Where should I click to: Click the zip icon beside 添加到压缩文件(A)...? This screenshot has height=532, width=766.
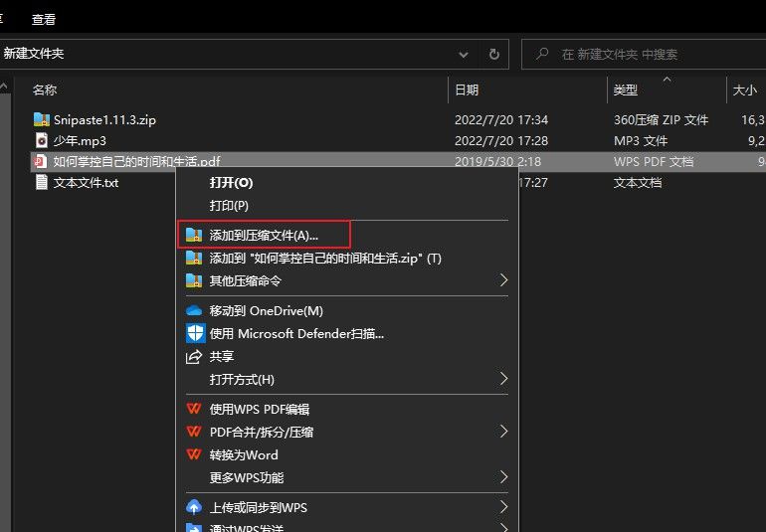click(x=194, y=236)
